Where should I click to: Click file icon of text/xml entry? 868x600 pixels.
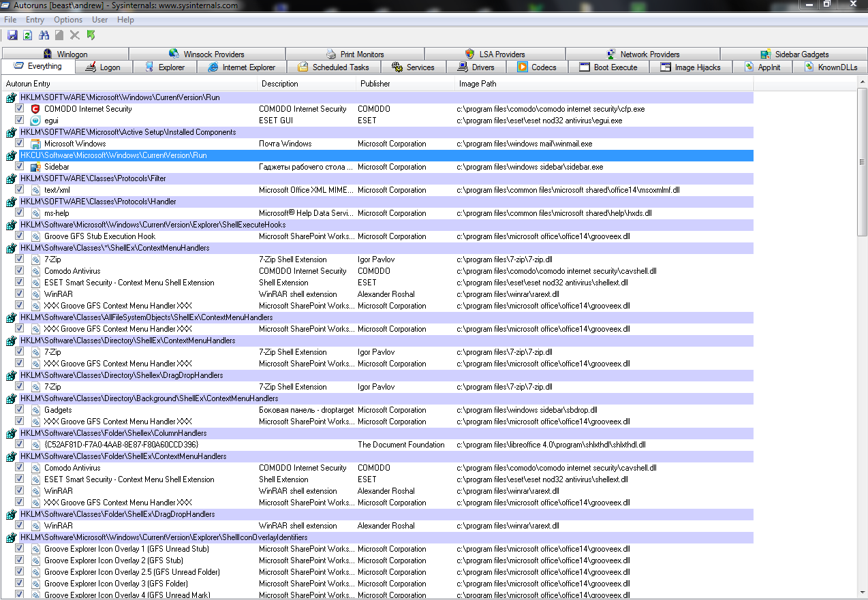pos(35,190)
